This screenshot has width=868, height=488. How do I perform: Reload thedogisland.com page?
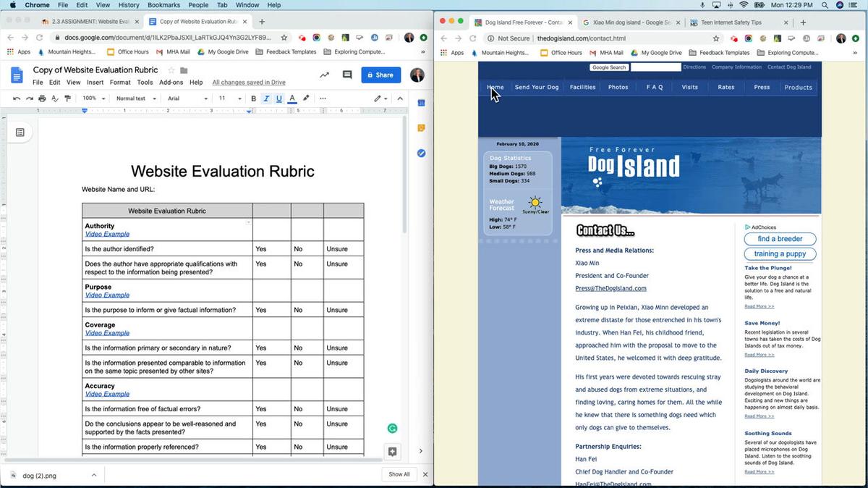coord(472,38)
